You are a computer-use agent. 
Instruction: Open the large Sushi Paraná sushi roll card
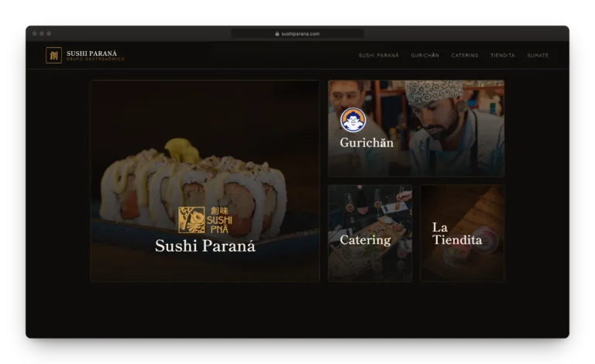click(x=205, y=181)
